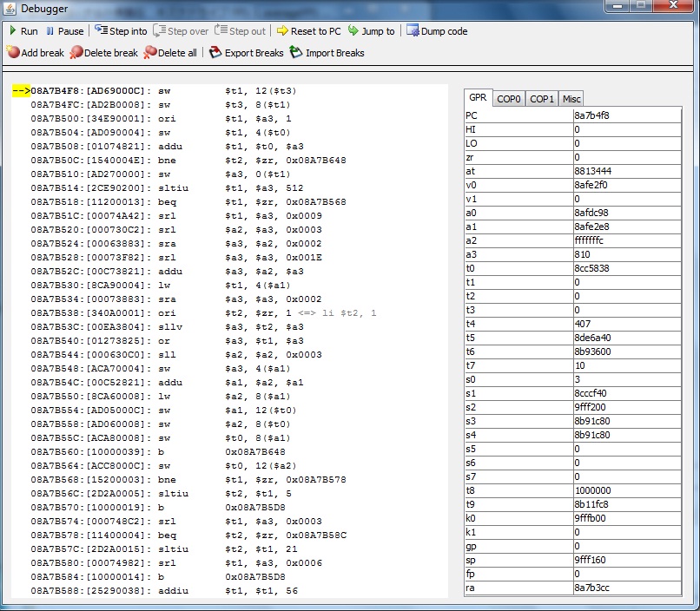Select the GPR tab

tap(478, 98)
